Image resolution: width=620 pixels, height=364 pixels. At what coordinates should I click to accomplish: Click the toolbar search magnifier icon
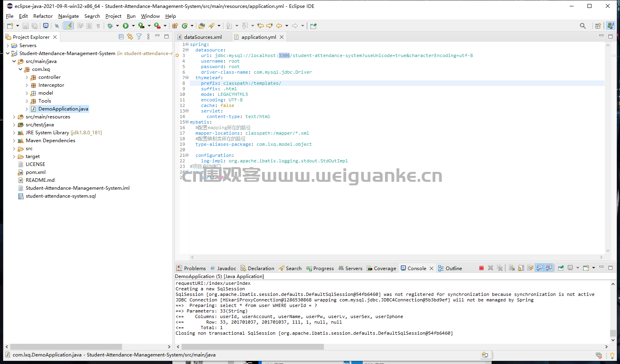pos(582,26)
